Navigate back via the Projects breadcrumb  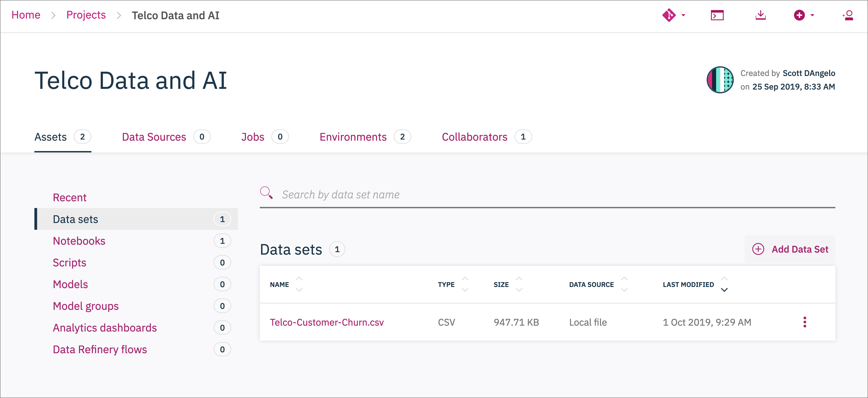pos(86,15)
